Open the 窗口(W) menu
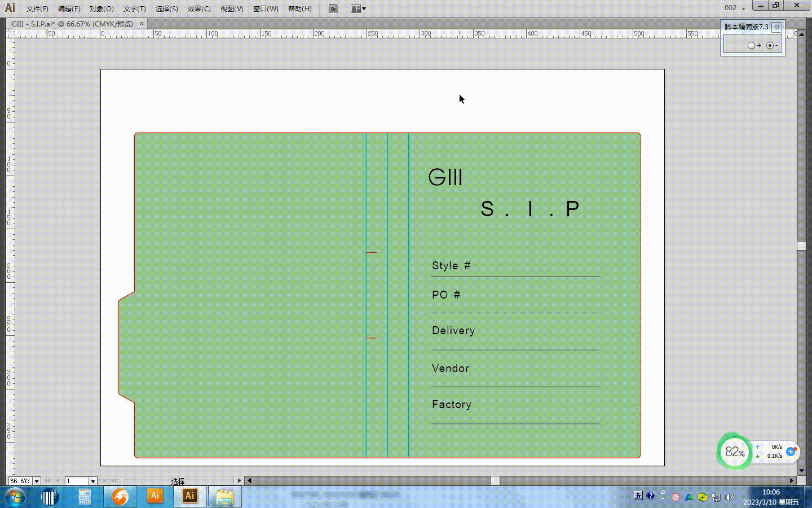The width and height of the screenshot is (812, 508). click(x=266, y=8)
